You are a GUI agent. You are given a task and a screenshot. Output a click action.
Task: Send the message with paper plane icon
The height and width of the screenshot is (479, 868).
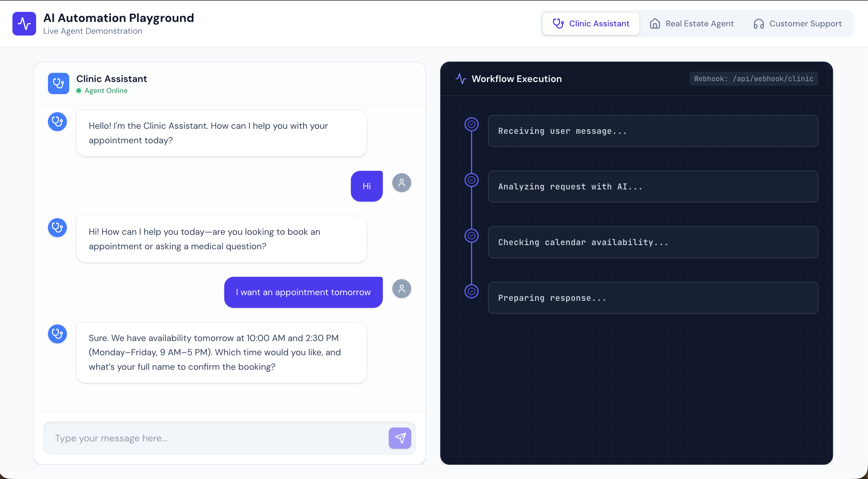(x=400, y=438)
